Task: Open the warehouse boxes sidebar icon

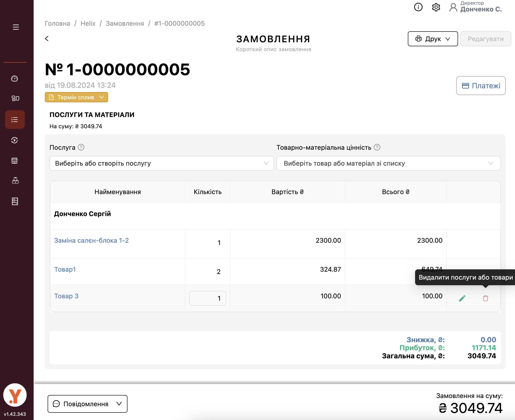Action: pyautogui.click(x=15, y=181)
